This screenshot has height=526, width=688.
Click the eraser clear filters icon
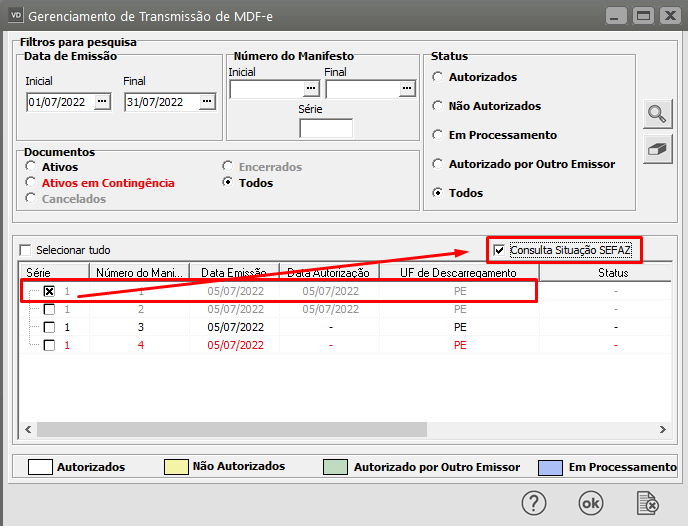coord(656,149)
